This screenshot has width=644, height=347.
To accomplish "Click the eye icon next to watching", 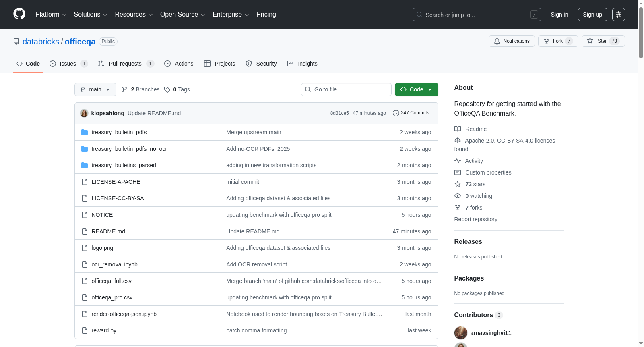I will [x=458, y=196].
